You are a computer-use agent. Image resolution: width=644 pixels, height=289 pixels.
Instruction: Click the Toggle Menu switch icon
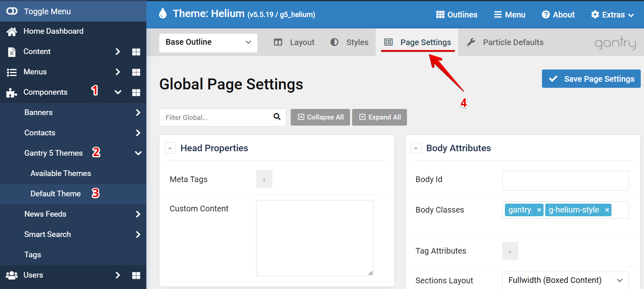pos(12,11)
